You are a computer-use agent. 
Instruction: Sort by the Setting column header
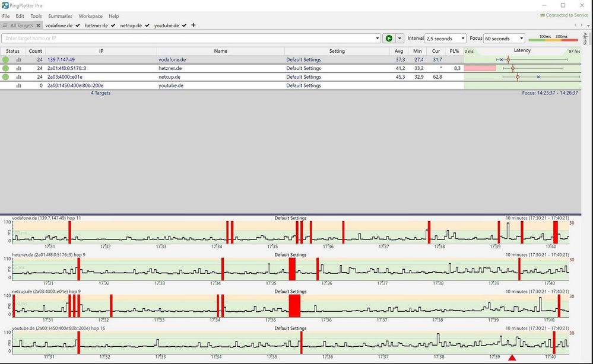click(337, 51)
